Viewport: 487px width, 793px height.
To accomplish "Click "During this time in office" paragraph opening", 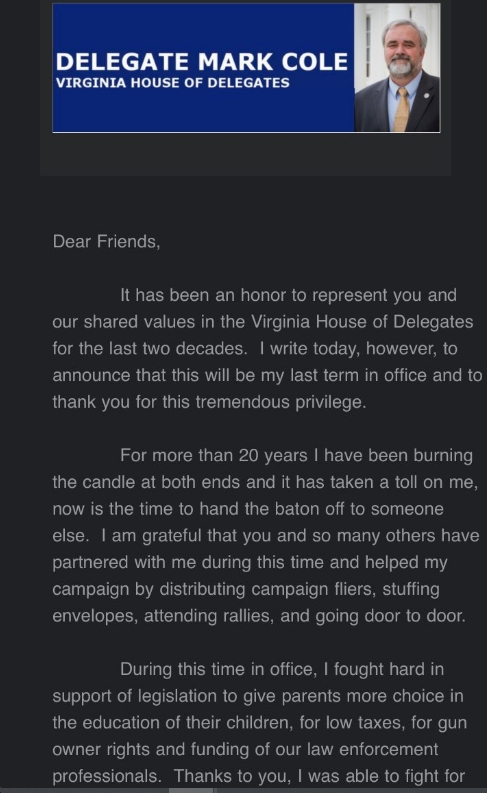I will pyautogui.click(x=218, y=670).
